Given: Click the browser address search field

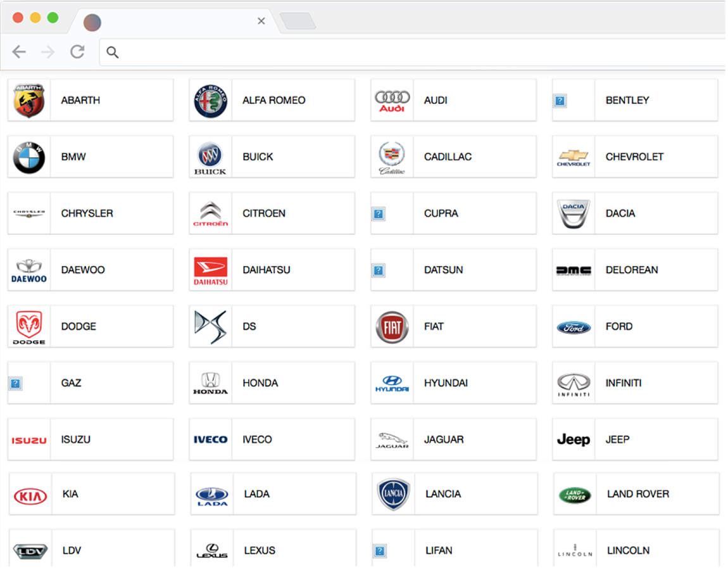Looking at the screenshot, I should click(413, 52).
